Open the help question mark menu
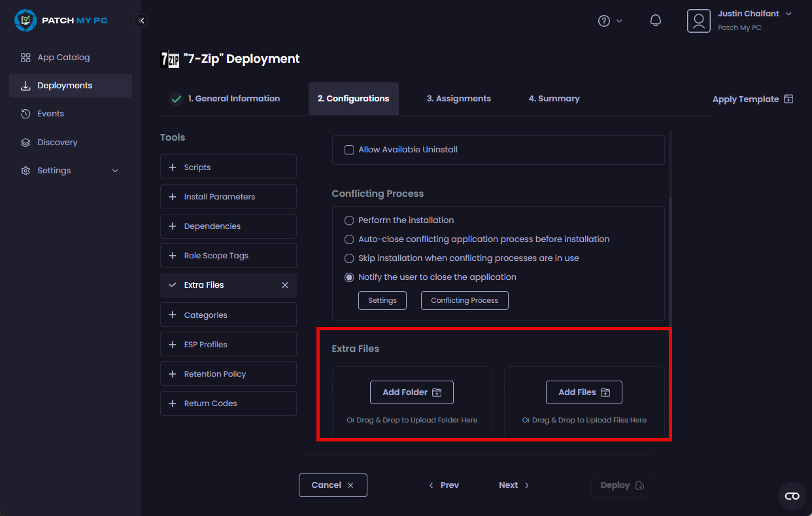Viewport: 812px width, 516px height. (x=604, y=21)
